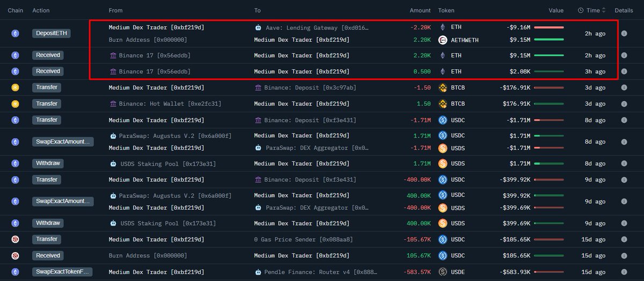Click Ethereum chain icon in DepositETH row
This screenshot has height=281, width=644.
tap(16, 33)
